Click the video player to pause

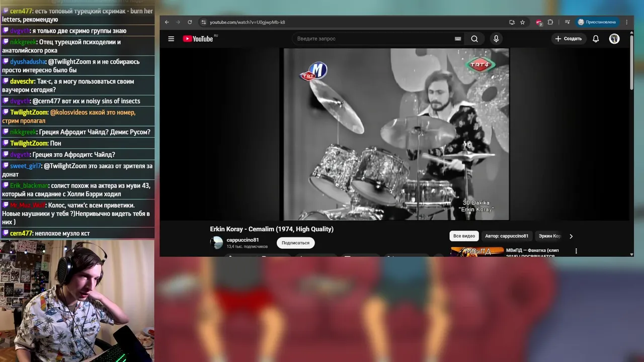point(394,134)
